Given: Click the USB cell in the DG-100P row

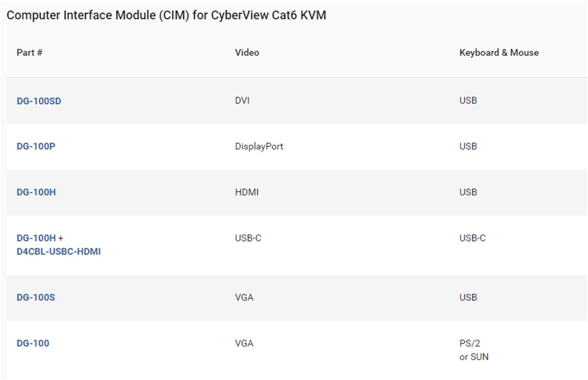Looking at the screenshot, I should pos(468,146).
